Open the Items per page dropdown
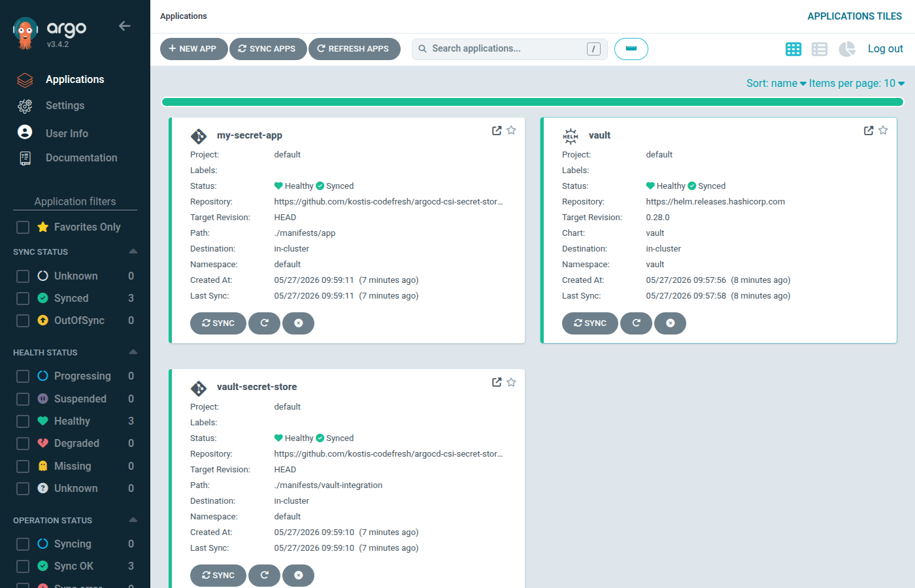The width and height of the screenshot is (915, 588). [857, 84]
